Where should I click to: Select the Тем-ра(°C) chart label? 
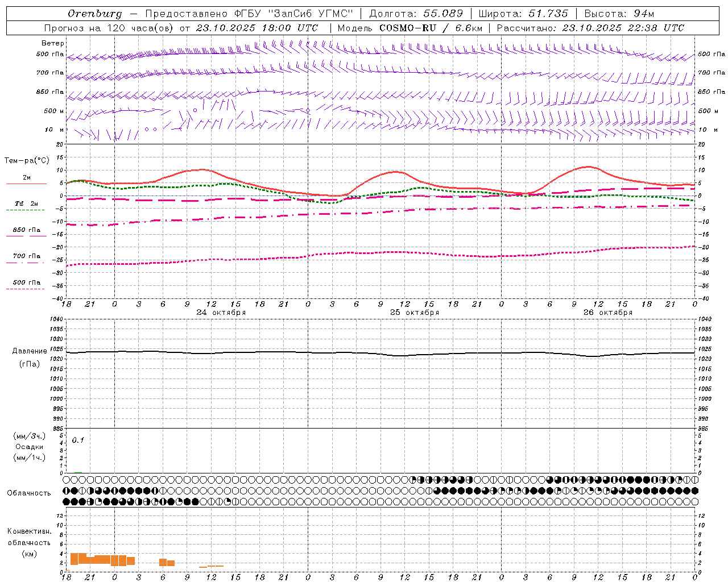[27, 161]
